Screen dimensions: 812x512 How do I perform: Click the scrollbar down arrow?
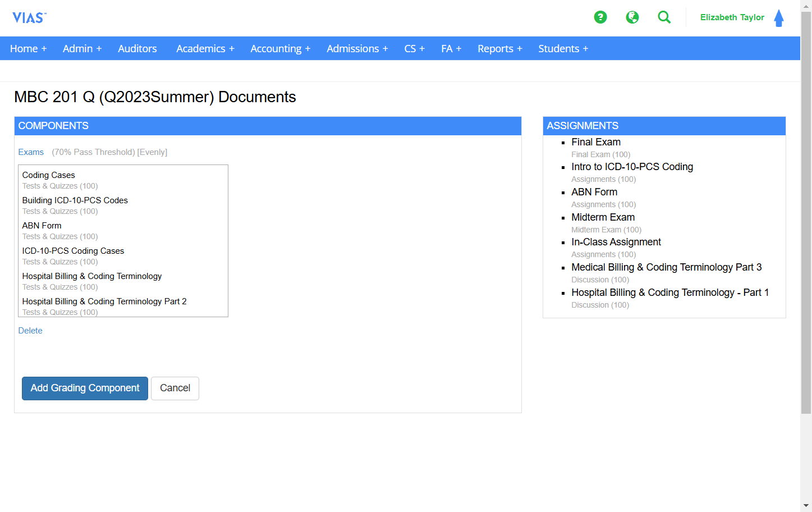pos(806,506)
